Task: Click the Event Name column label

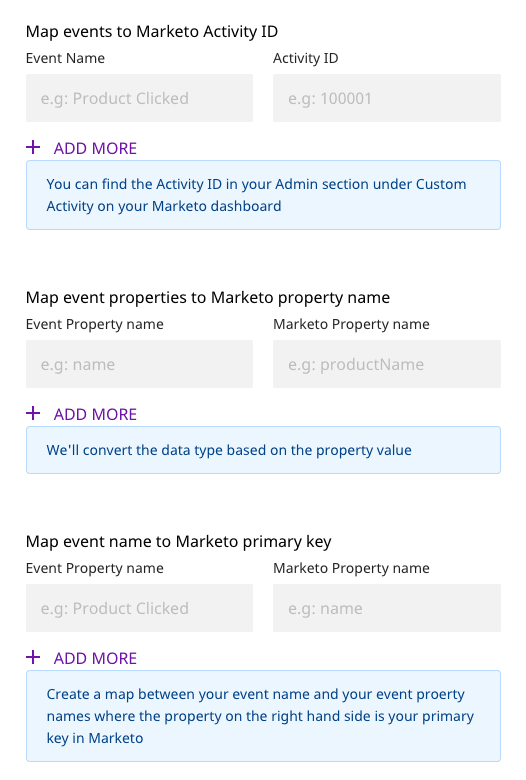Action: [65, 58]
